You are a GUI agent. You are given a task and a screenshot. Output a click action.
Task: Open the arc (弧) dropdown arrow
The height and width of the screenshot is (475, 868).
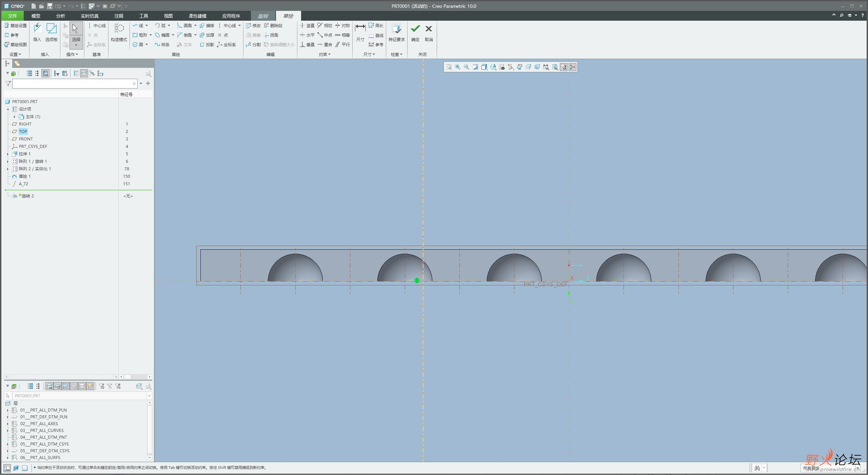click(x=169, y=25)
